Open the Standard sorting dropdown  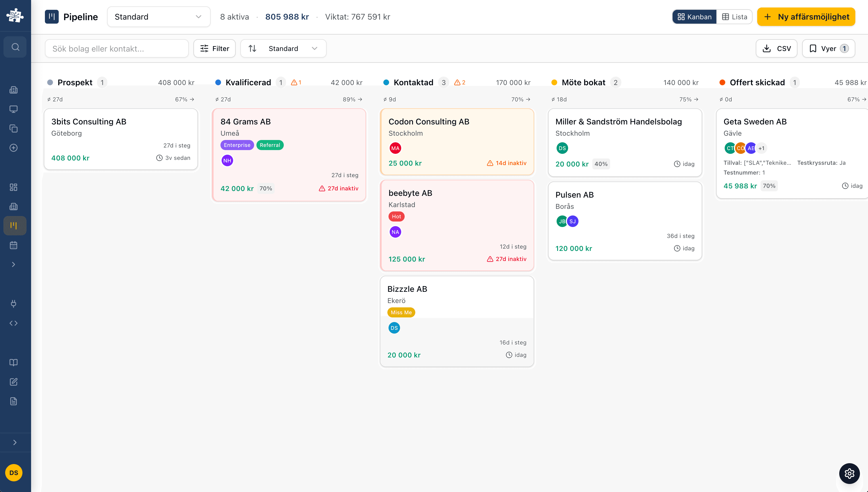(x=283, y=48)
